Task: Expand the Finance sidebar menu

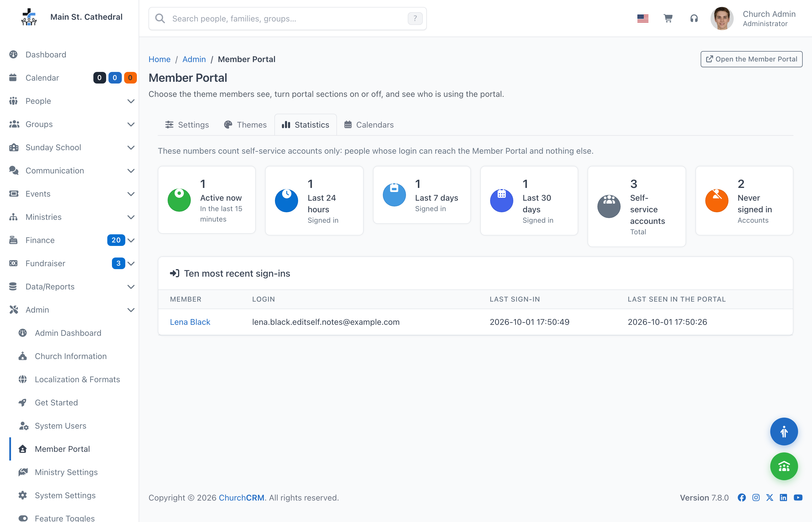Action: [70, 240]
